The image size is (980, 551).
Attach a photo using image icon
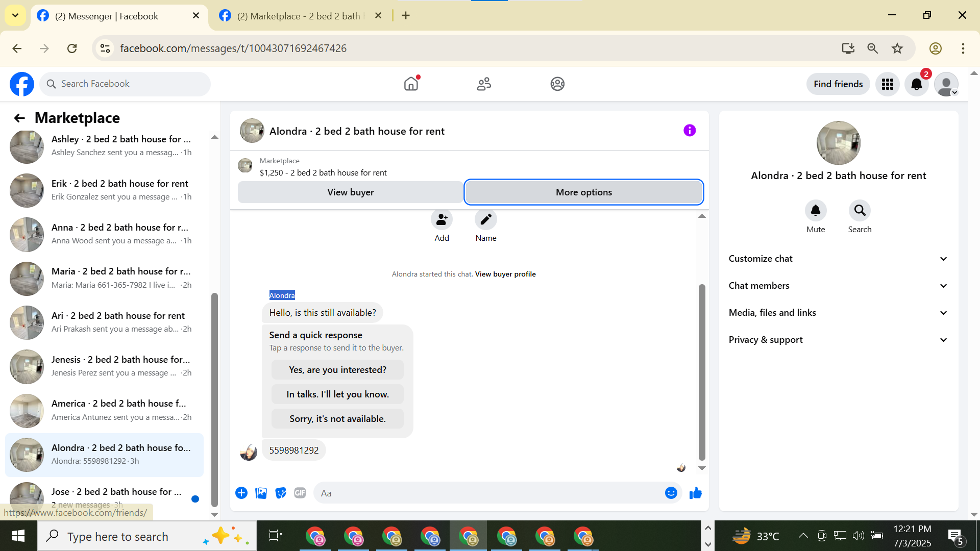tap(261, 493)
